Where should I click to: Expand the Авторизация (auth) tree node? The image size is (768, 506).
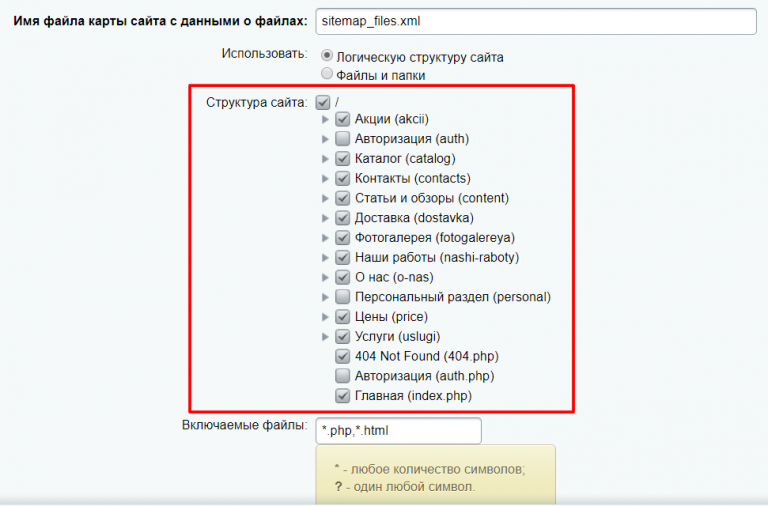point(325,139)
